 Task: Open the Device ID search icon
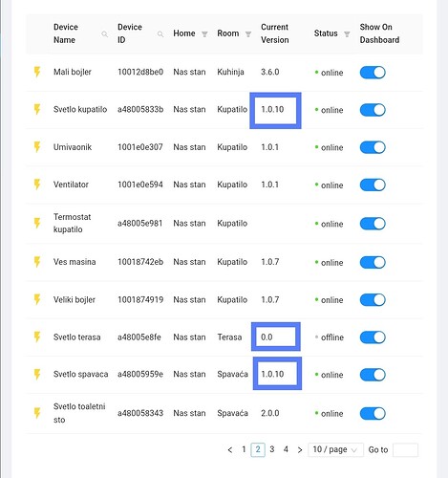[160, 33]
